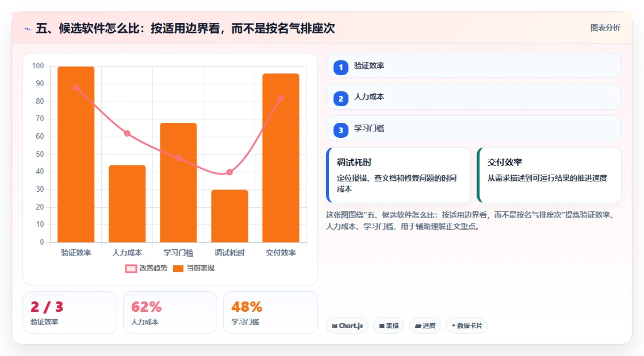Click the 图表分析 label in header
The image size is (644, 356).
[x=605, y=28]
